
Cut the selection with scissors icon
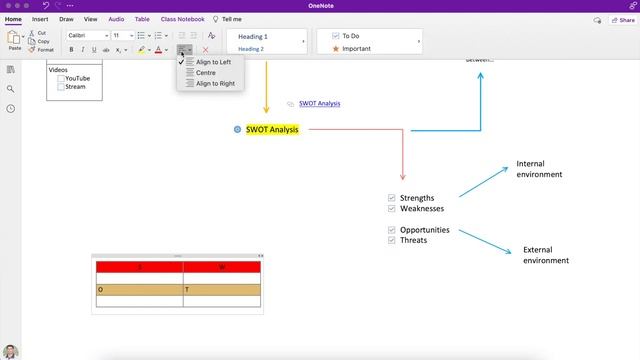(x=32, y=33)
